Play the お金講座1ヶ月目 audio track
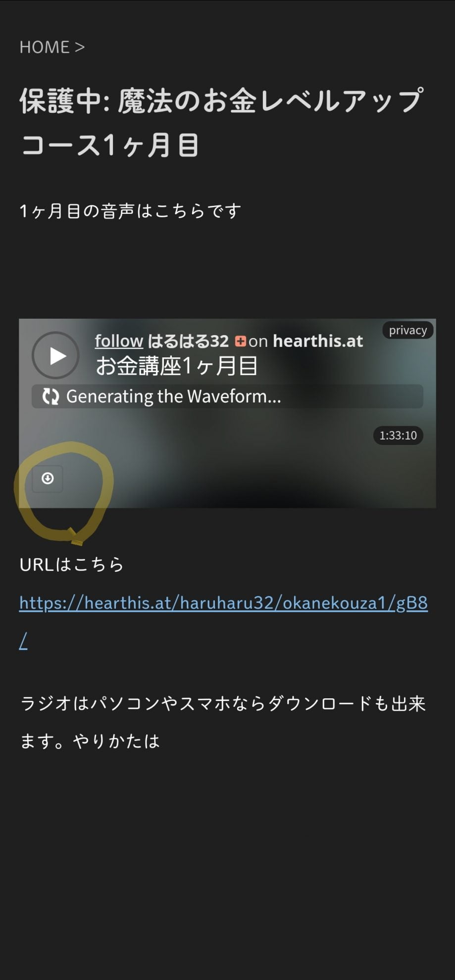Viewport: 455px width, 980px height. (56, 355)
